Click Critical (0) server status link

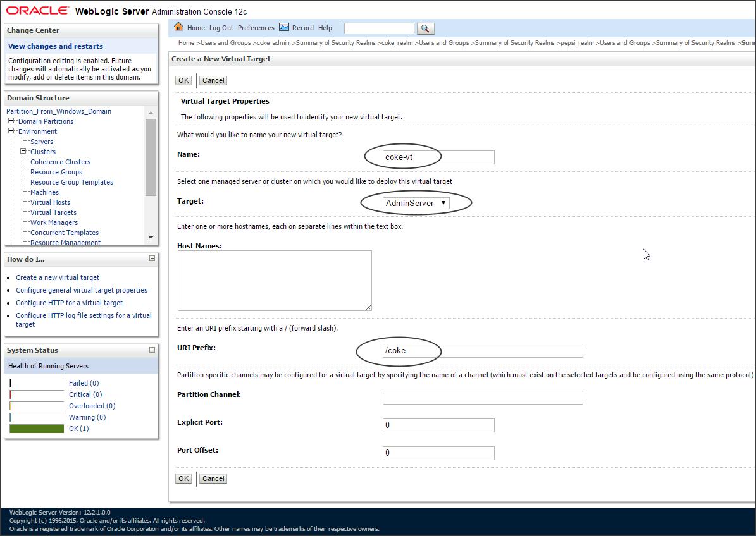coord(85,394)
